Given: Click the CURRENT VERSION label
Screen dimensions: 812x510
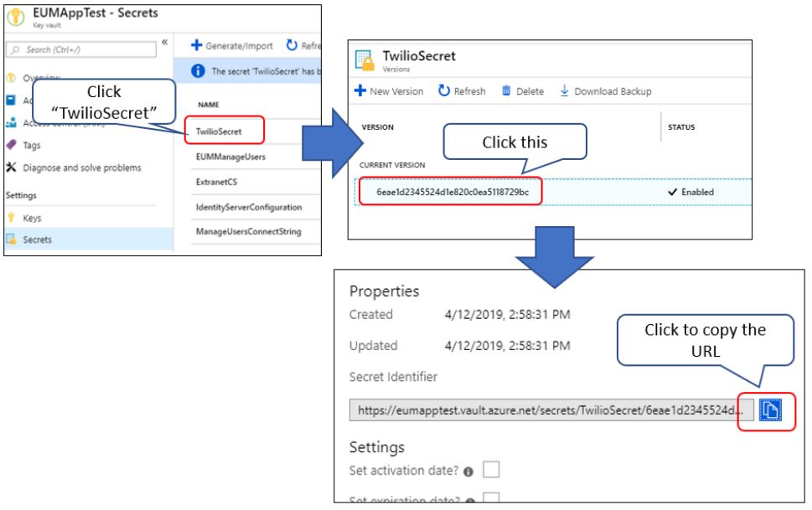Looking at the screenshot, I should [x=392, y=165].
